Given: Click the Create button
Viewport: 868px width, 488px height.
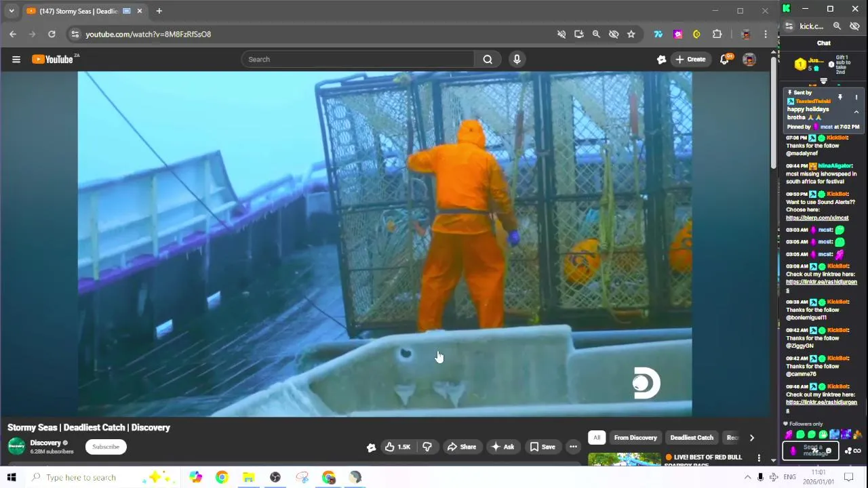Looking at the screenshot, I should coord(690,60).
